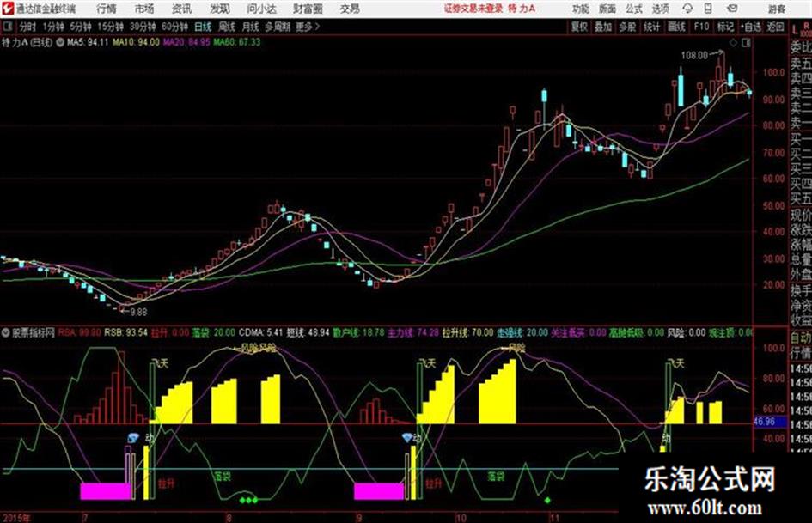
Task: Open the 选项 menu
Action: pyautogui.click(x=660, y=9)
